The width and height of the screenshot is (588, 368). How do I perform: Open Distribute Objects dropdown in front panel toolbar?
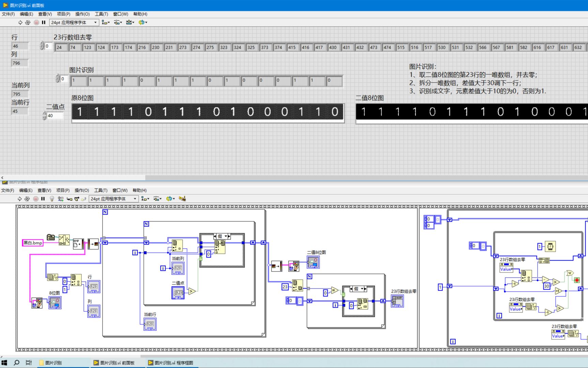118,23
